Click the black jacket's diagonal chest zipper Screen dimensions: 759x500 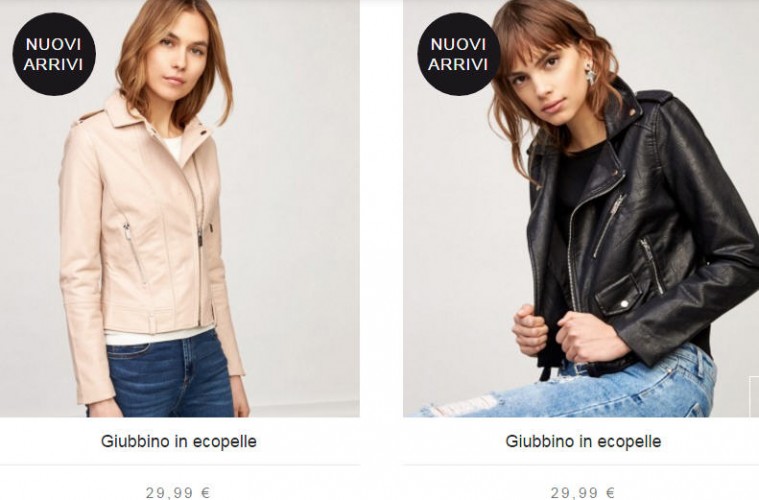(608, 225)
